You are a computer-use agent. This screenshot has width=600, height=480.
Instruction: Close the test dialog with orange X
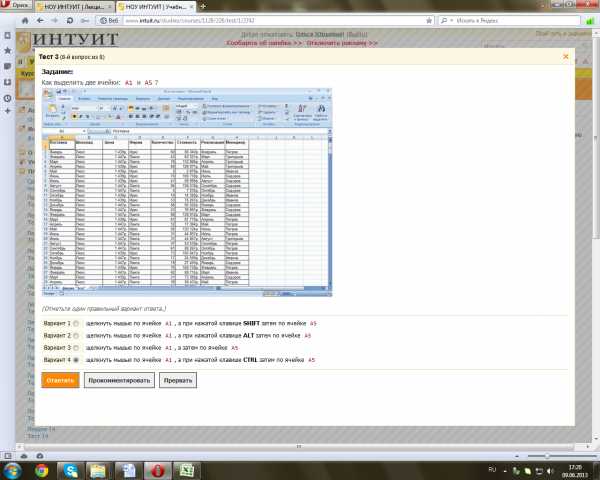pos(566,57)
